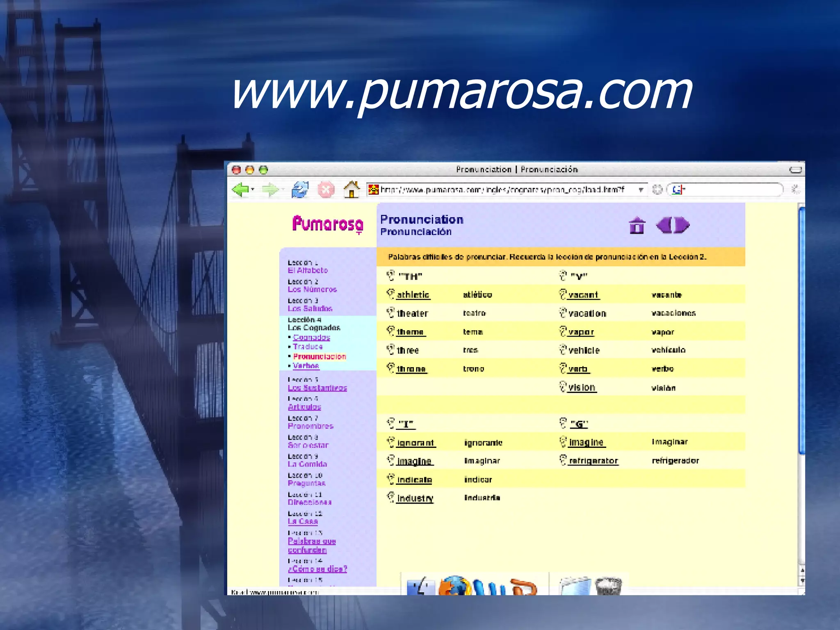Play audio icon next to vehicle
The image size is (840, 630).
[x=563, y=349]
